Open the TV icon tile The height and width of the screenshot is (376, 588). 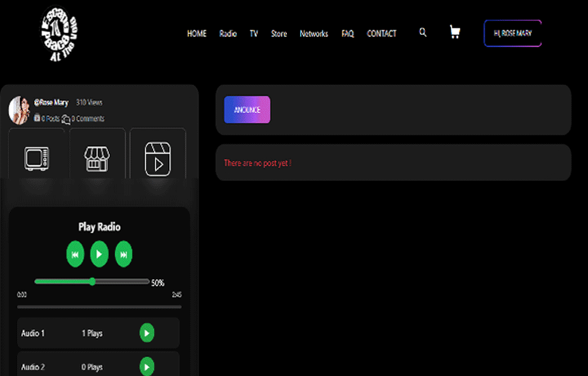point(37,159)
